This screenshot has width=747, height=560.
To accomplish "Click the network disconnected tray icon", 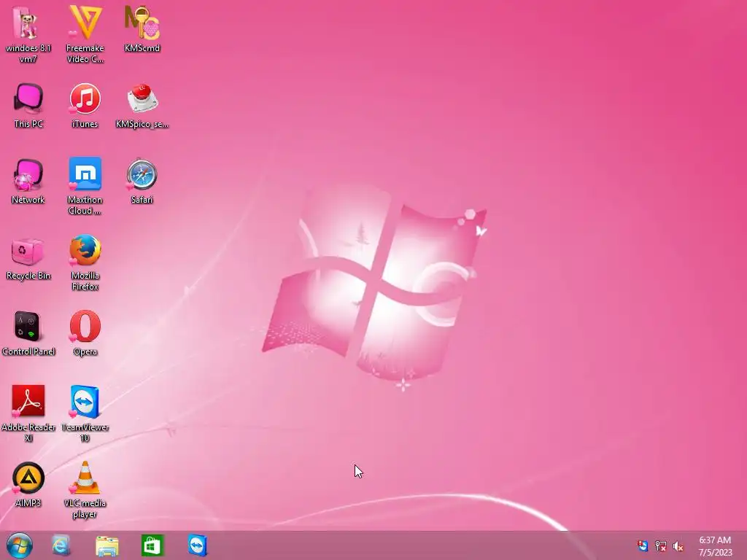I will (661, 546).
